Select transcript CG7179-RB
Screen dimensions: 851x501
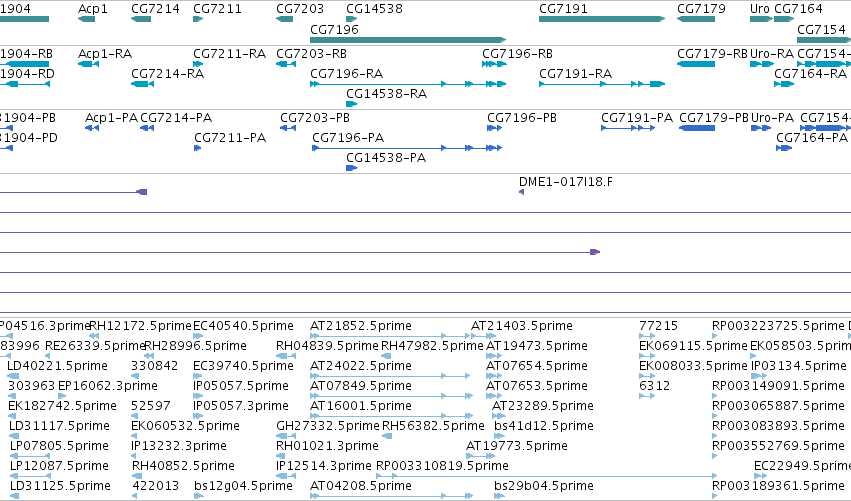point(713,54)
